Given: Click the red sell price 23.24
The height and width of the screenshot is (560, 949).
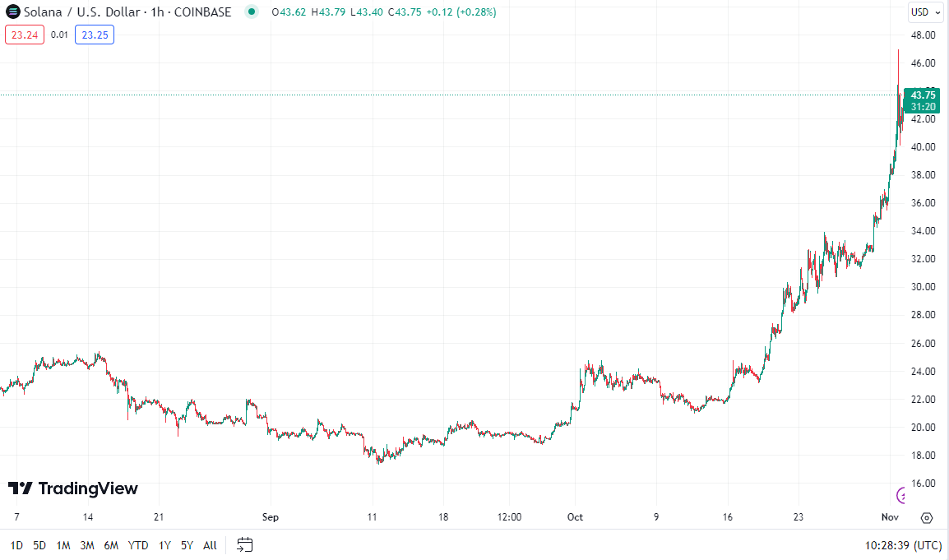Looking at the screenshot, I should pos(25,35).
